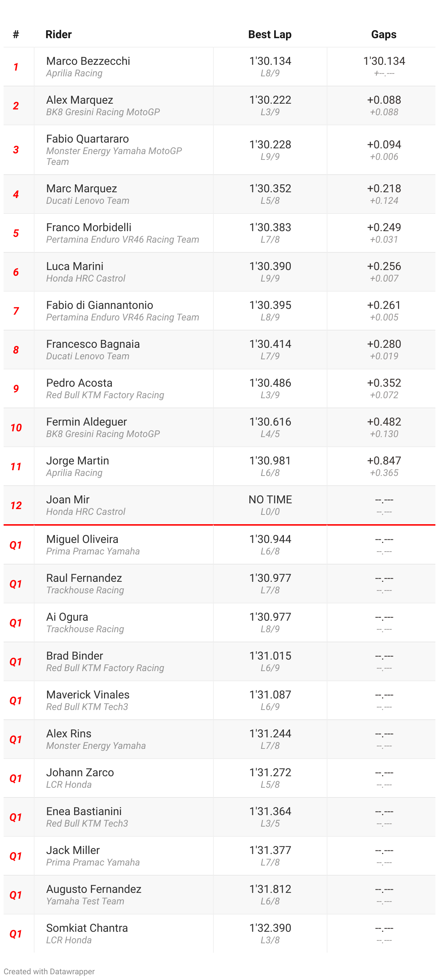Click Francesco Bagnaia's name

[x=93, y=344]
